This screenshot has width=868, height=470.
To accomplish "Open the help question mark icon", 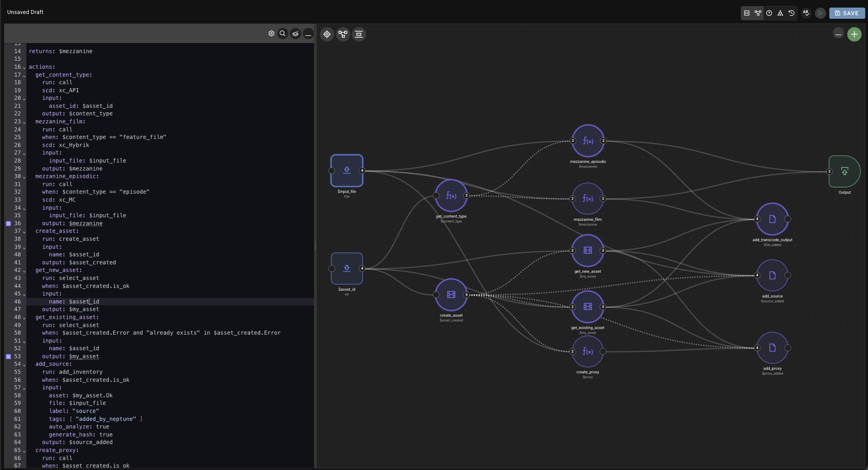I will [x=769, y=13].
